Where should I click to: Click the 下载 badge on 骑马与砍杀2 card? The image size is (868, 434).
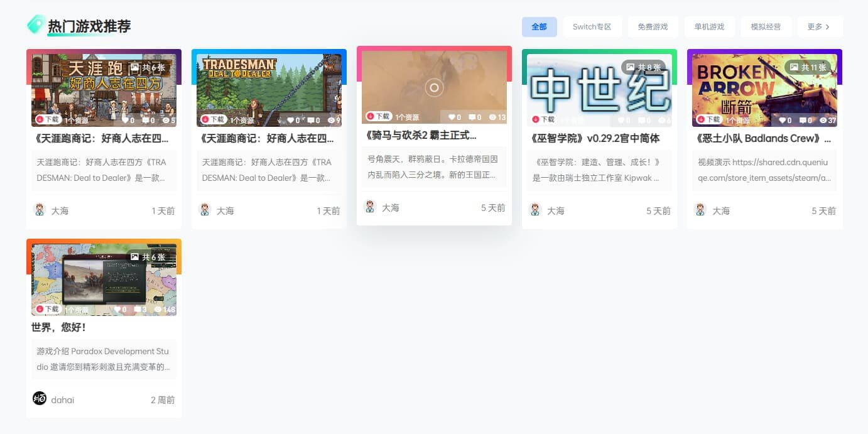[x=379, y=116]
